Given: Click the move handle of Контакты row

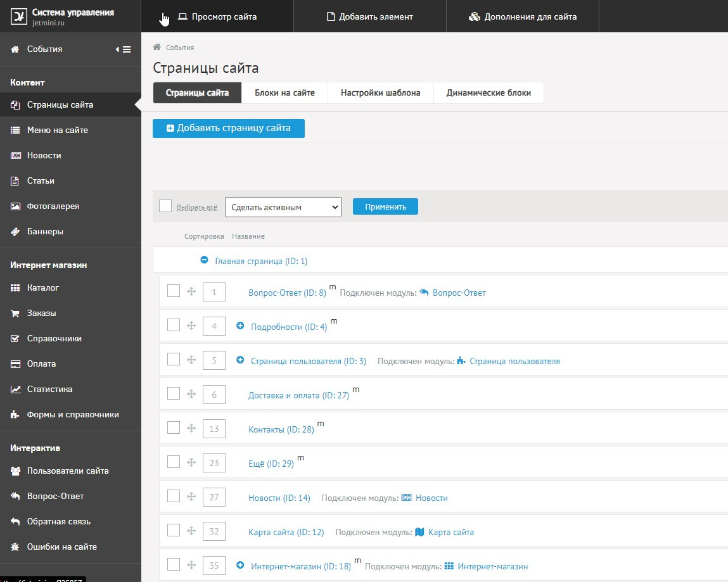Looking at the screenshot, I should tap(191, 428).
